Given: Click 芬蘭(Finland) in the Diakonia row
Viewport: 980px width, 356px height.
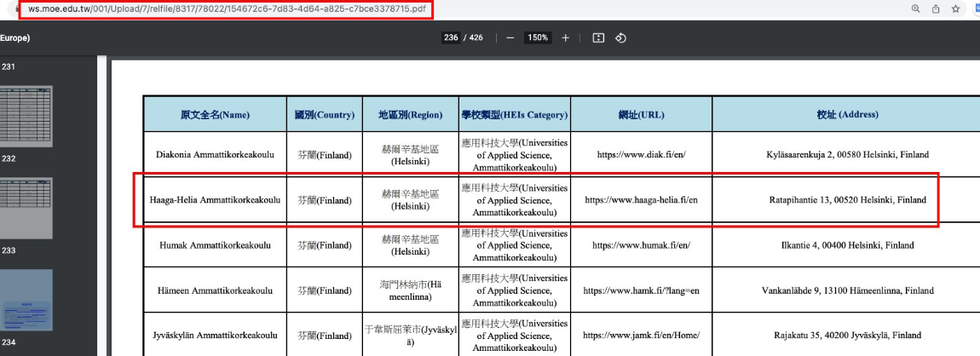Looking at the screenshot, I should point(325,155).
